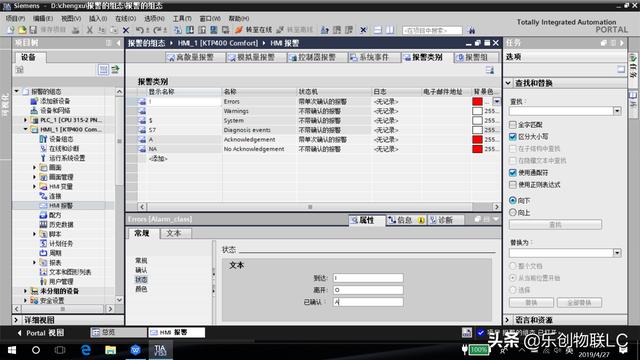The image size is (640, 360).
Task: Click the Go online (转至在线) button
Action: (x=253, y=30)
